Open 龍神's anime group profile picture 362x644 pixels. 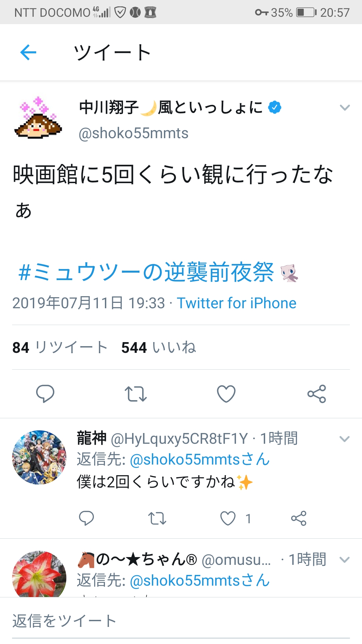[x=39, y=457]
